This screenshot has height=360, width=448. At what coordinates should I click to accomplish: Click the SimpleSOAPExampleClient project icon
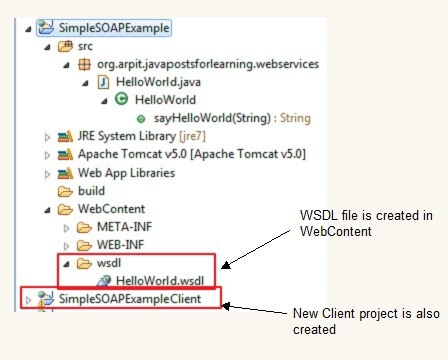46,298
